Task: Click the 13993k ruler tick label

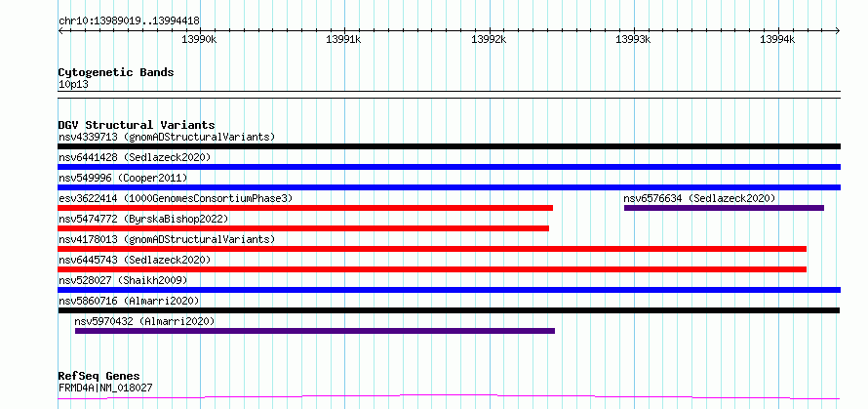Action: coord(633,39)
